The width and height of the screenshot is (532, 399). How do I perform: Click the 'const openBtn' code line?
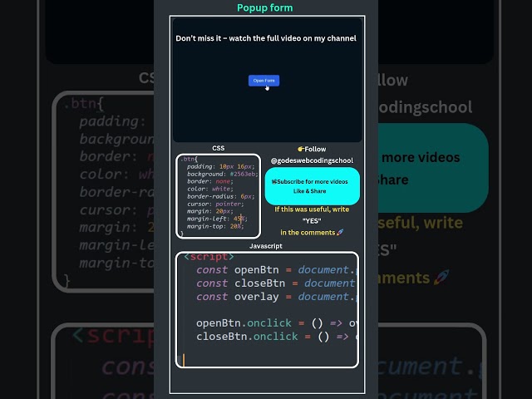point(276,269)
